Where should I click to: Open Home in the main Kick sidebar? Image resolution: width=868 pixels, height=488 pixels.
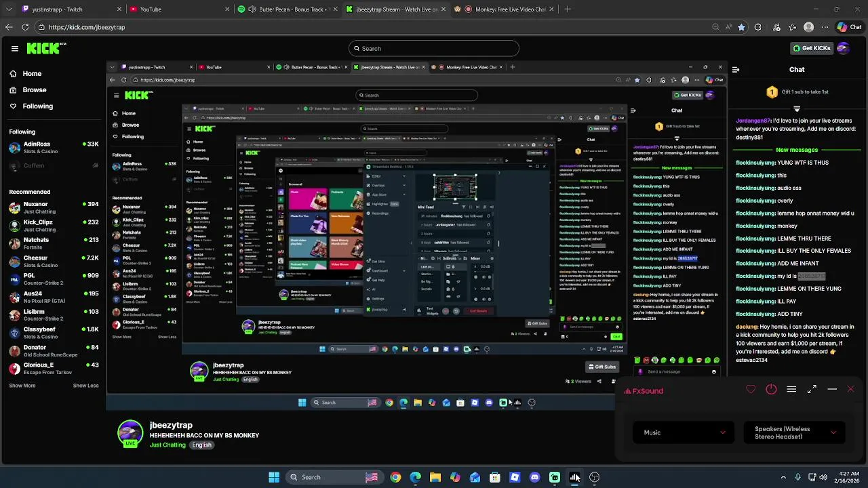click(26, 73)
